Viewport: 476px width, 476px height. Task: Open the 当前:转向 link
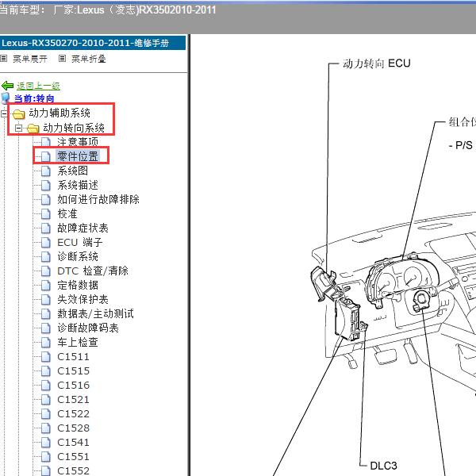(x=34, y=98)
